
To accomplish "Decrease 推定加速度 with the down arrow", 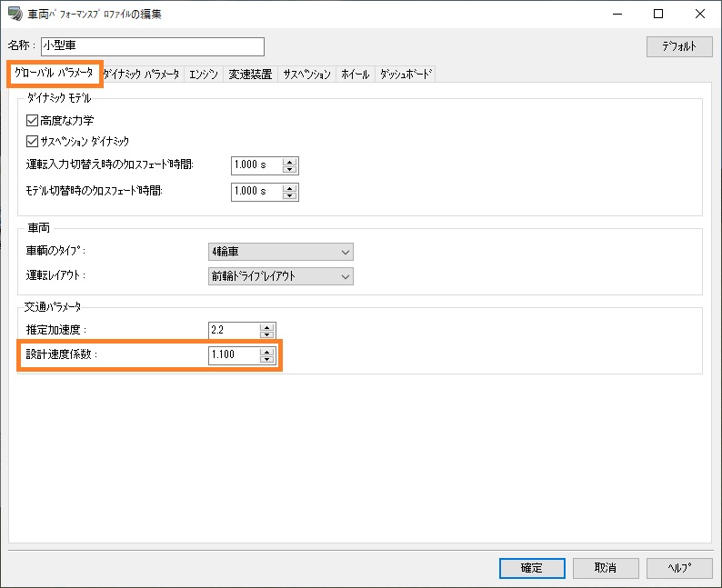I will click(267, 334).
